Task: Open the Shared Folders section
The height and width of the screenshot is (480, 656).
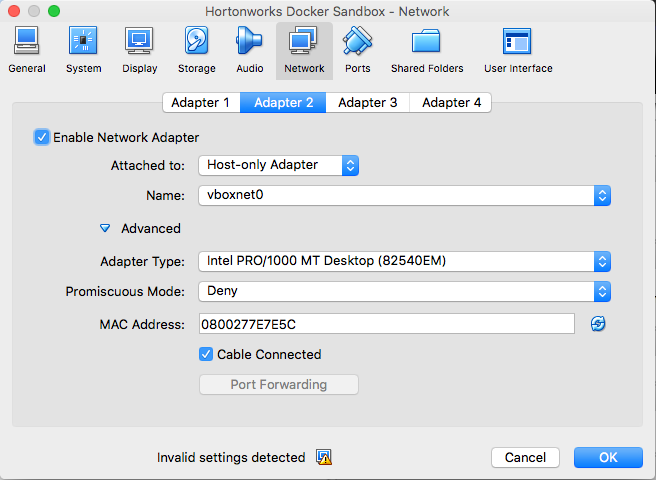Action: 427,50
